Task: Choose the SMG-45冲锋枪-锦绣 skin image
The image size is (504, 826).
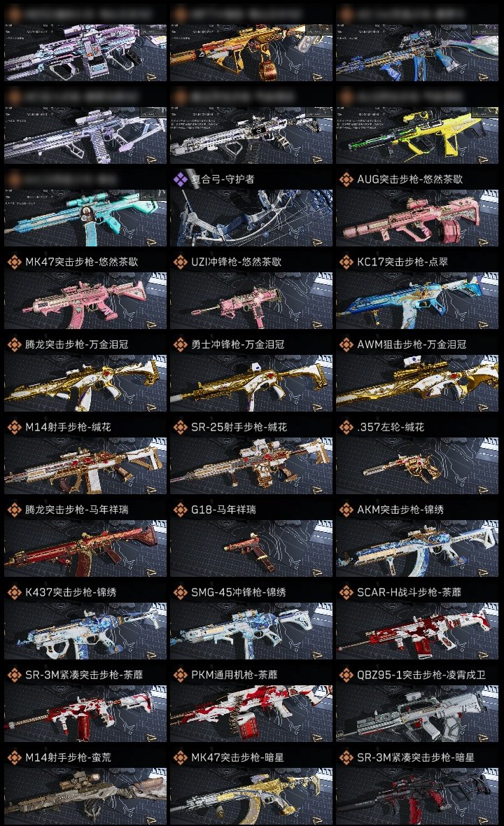Action: pyautogui.click(x=251, y=631)
